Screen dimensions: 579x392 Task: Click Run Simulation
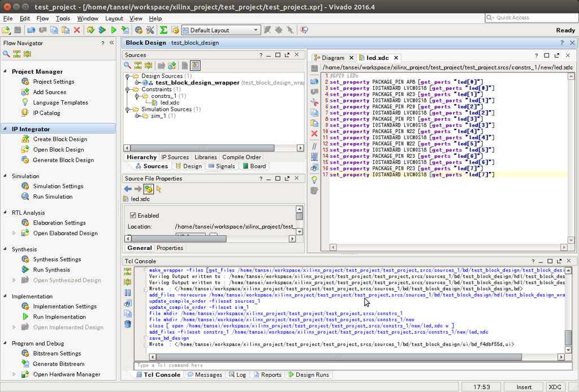pos(53,196)
